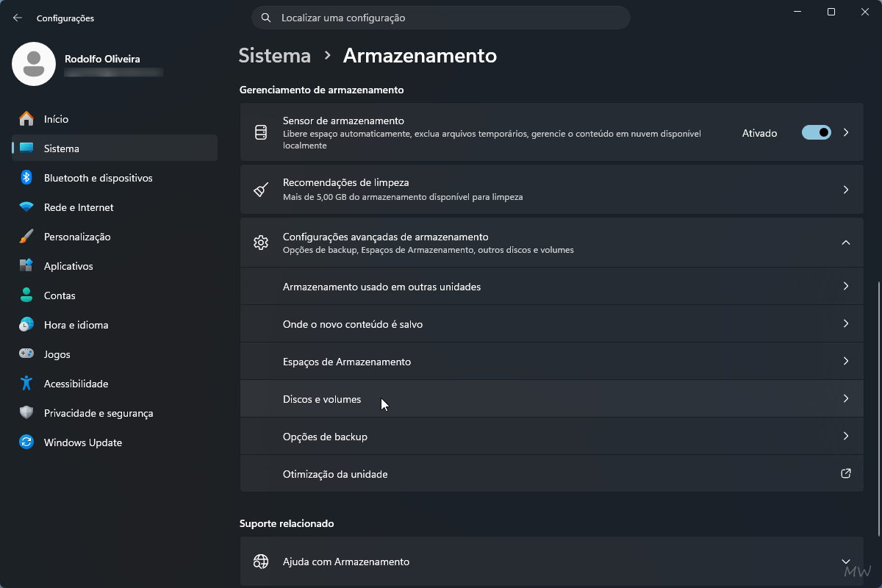Viewport: 882px width, 588px height.
Task: Click the Sistema monitor icon
Action: [x=26, y=148]
